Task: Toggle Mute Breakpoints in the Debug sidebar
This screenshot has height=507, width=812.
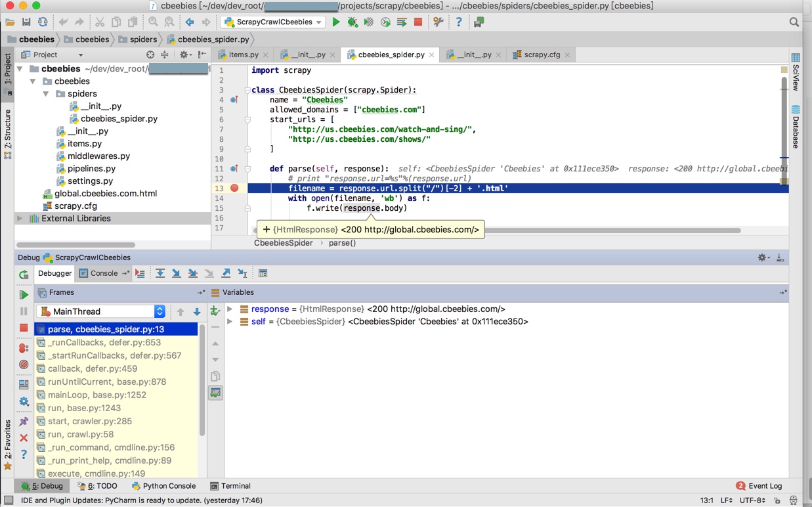Action: click(x=24, y=364)
